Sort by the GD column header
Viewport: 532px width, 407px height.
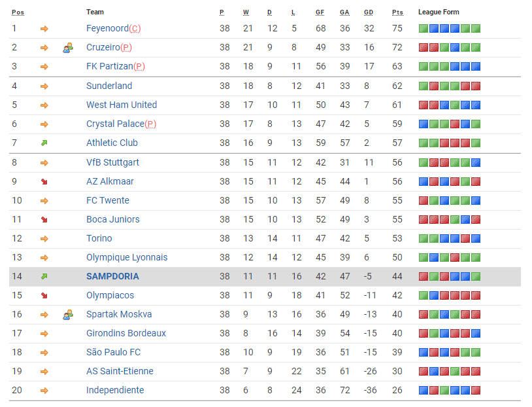tap(369, 12)
